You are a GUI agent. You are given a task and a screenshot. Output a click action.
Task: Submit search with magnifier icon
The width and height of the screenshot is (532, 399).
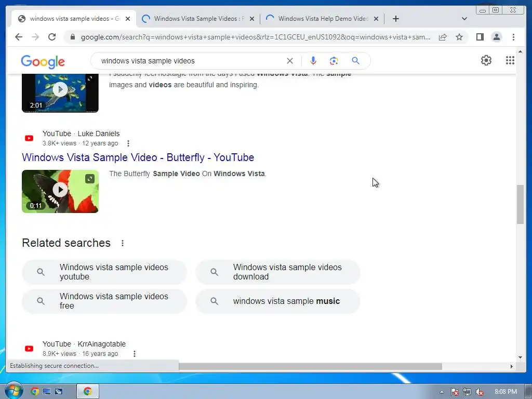pos(355,61)
